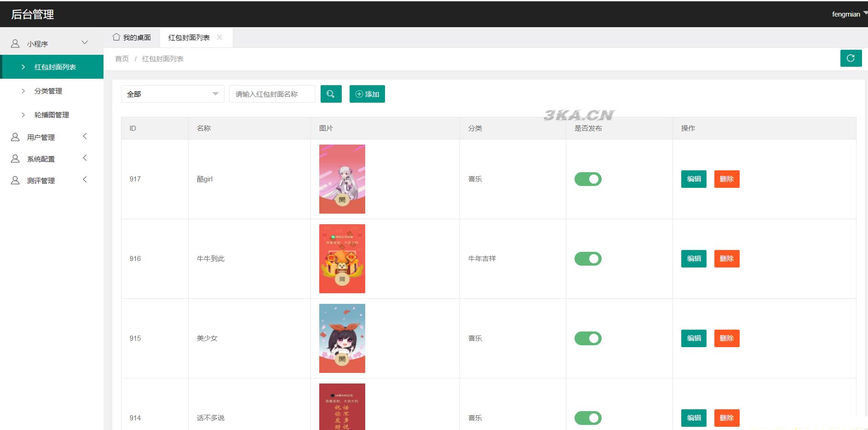Open the 全部 category dropdown
This screenshot has width=868, height=430.
pyautogui.click(x=172, y=94)
